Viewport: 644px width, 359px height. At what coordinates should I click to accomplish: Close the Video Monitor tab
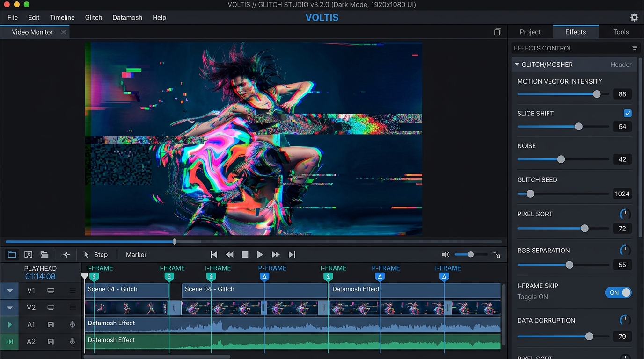point(63,32)
